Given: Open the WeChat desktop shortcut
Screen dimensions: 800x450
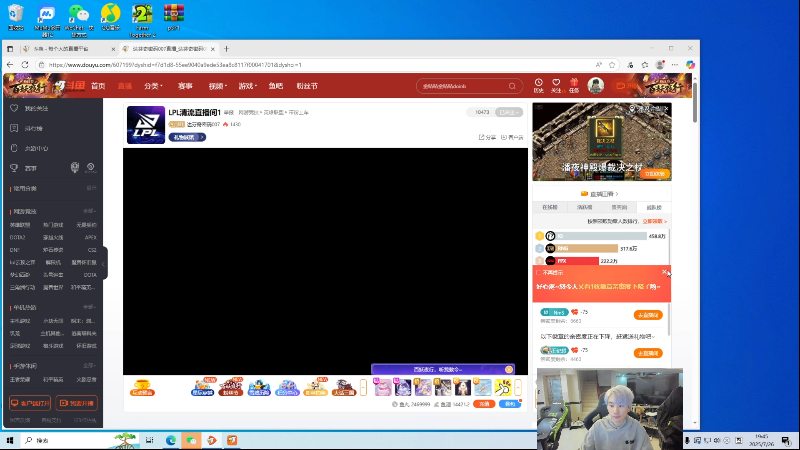Looking at the screenshot, I should click(x=79, y=20).
